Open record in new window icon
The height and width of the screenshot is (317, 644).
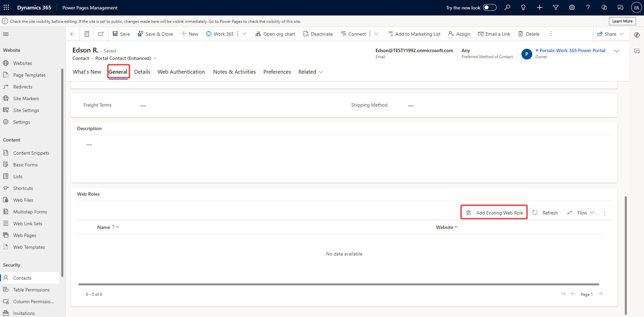pyautogui.click(x=101, y=34)
